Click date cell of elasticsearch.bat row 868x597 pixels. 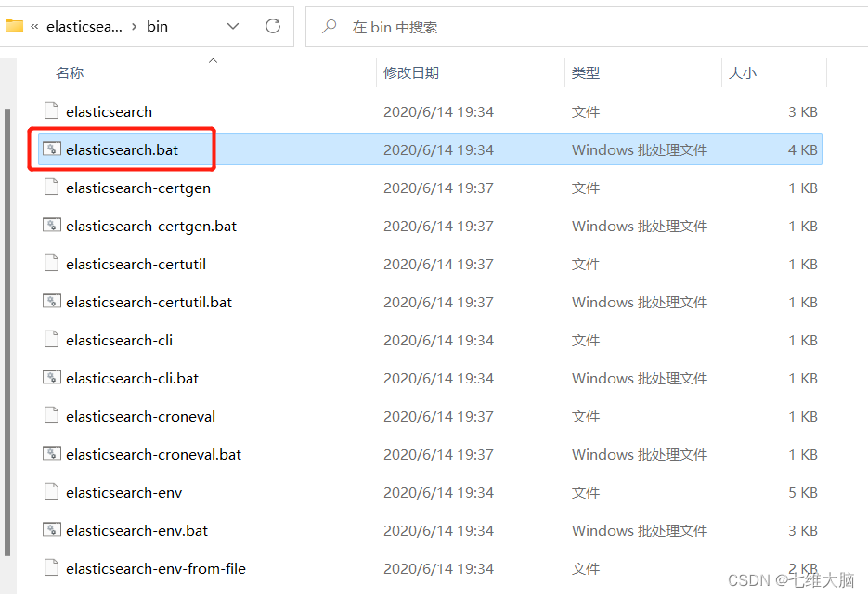click(x=438, y=150)
